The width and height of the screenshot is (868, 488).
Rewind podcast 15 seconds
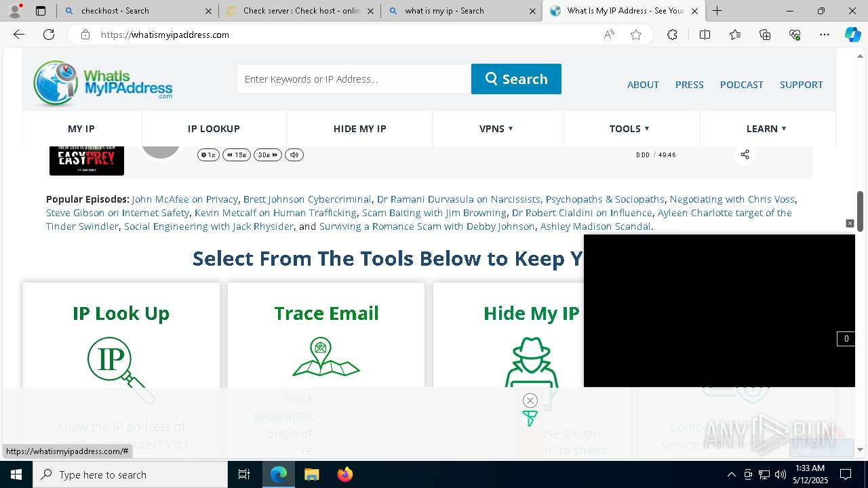pos(237,155)
